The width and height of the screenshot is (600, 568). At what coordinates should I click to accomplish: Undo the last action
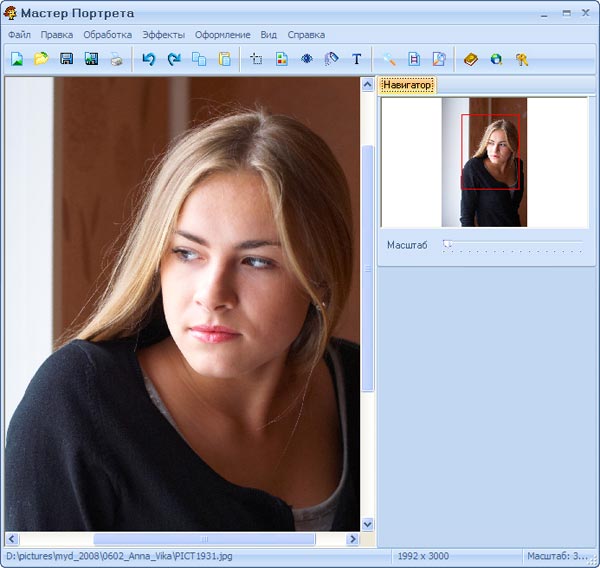tap(149, 59)
